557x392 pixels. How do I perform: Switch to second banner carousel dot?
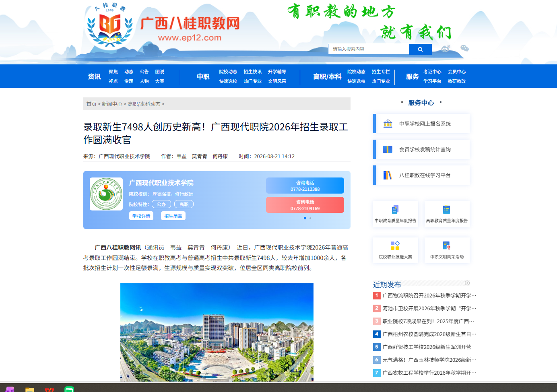tap(310, 218)
